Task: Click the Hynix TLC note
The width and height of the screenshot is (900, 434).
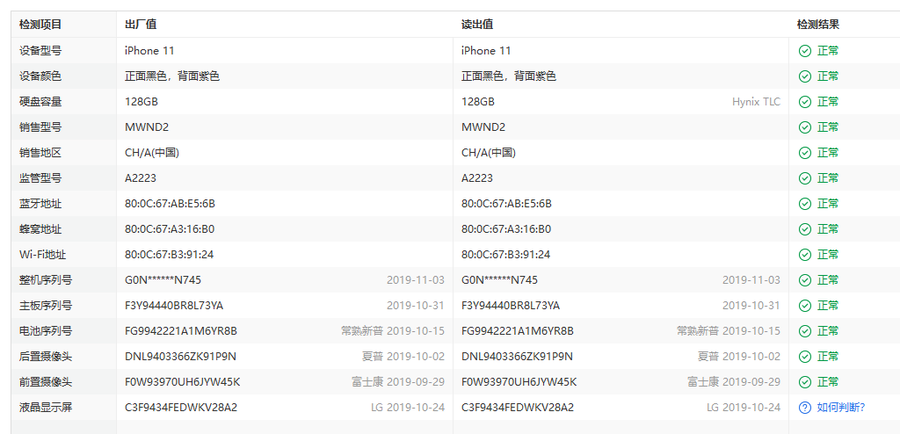Action: pos(756,102)
